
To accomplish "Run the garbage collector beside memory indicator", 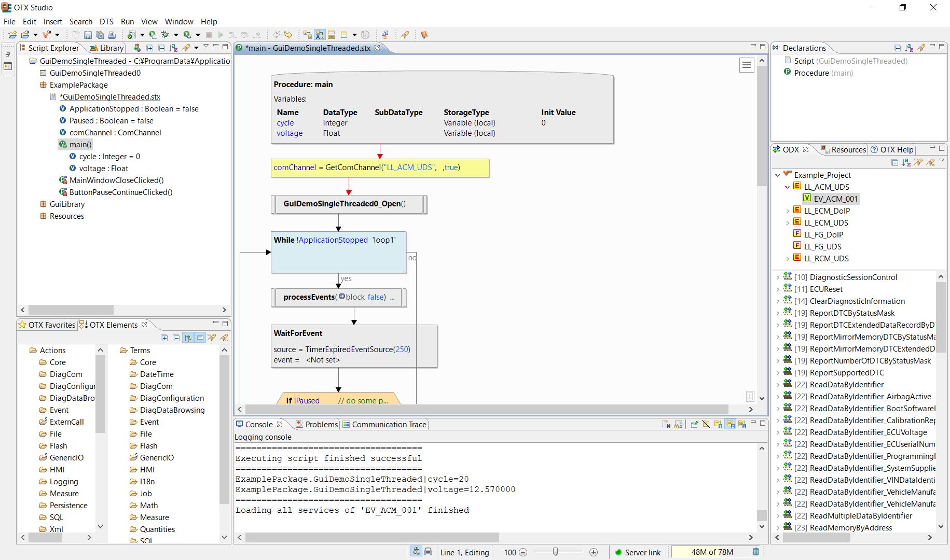I will [x=756, y=552].
